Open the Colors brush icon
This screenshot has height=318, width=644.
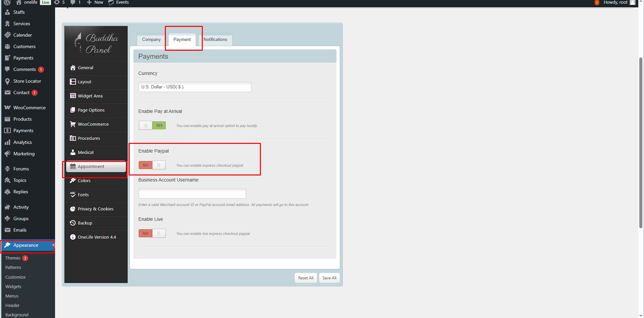coord(73,181)
